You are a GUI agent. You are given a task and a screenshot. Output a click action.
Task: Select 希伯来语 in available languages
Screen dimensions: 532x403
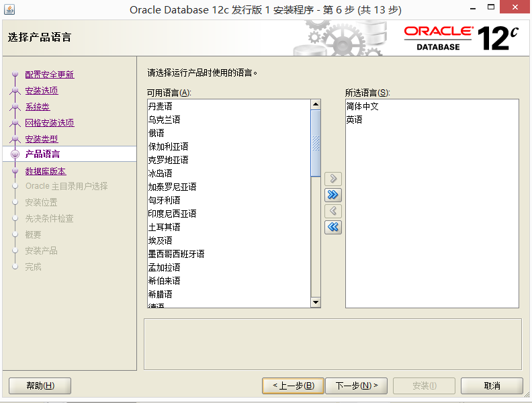pos(229,281)
